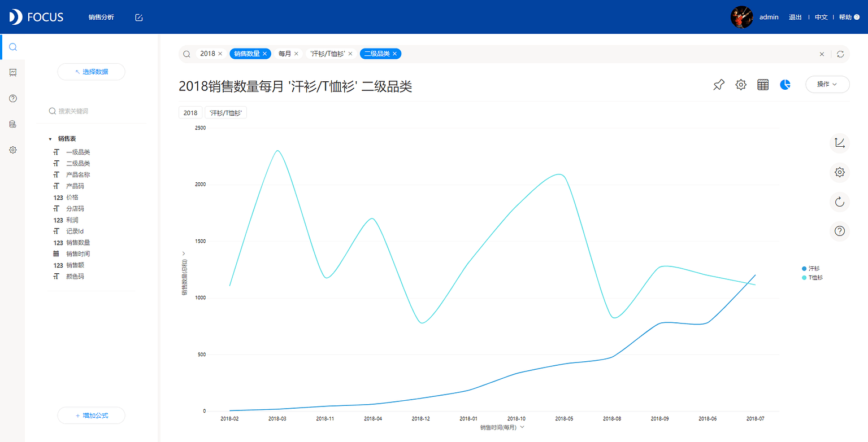The width and height of the screenshot is (868, 442).
Task: Select the 分店码 column
Action: (75, 209)
